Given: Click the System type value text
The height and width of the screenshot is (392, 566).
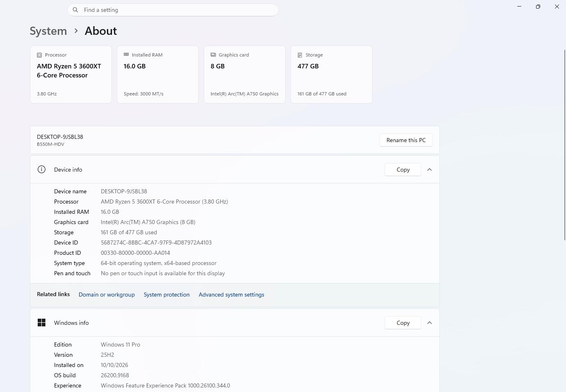Looking at the screenshot, I should point(159,263).
